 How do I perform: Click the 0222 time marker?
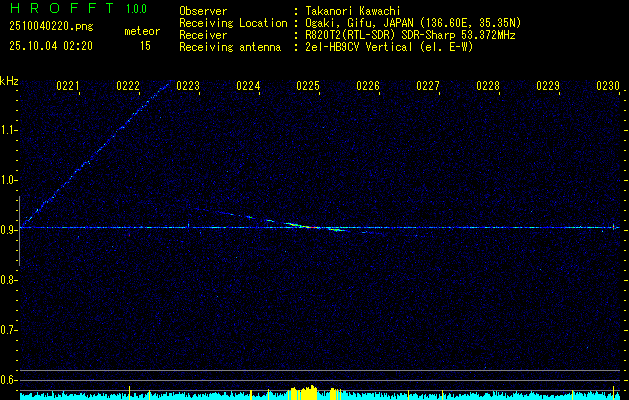tap(128, 86)
